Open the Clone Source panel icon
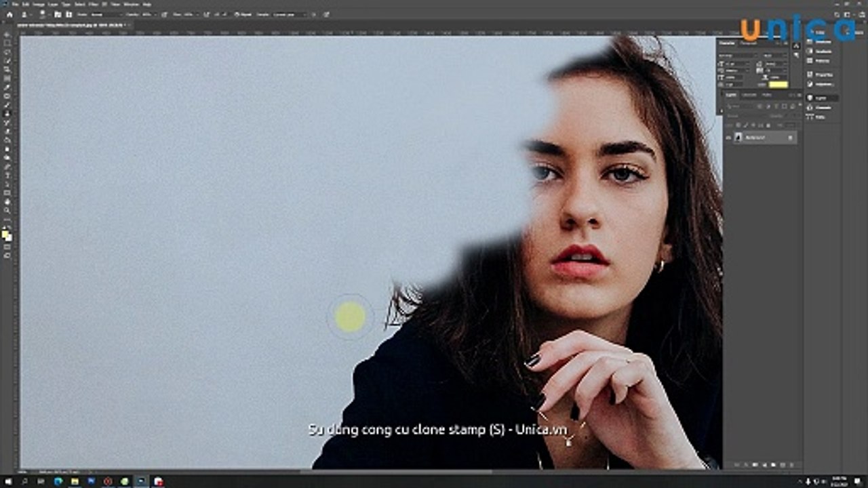The image size is (868, 488). (x=68, y=14)
